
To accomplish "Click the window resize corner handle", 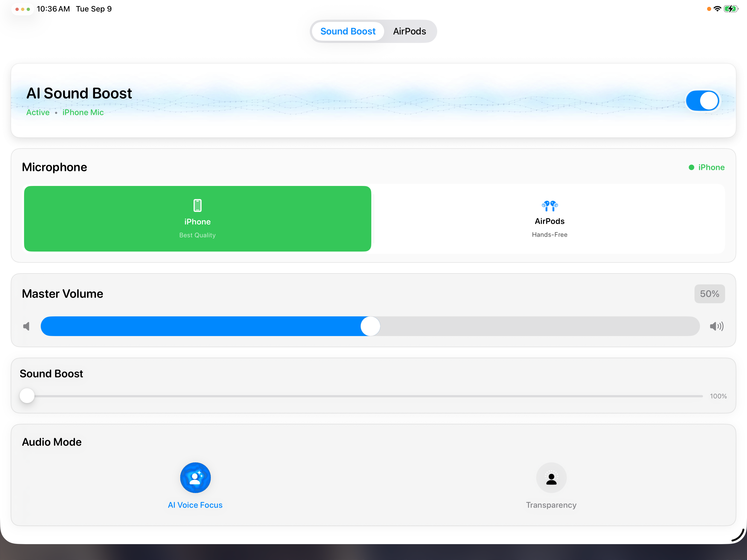I will [737, 535].
